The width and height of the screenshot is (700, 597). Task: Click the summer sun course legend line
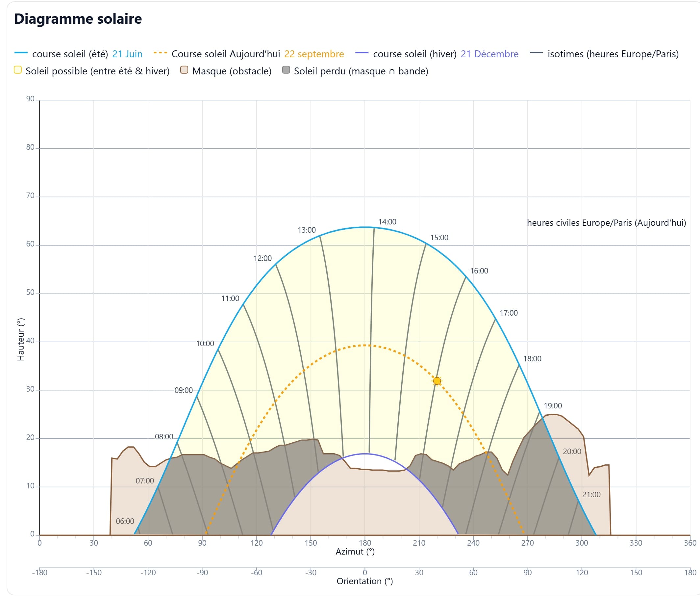[21, 53]
